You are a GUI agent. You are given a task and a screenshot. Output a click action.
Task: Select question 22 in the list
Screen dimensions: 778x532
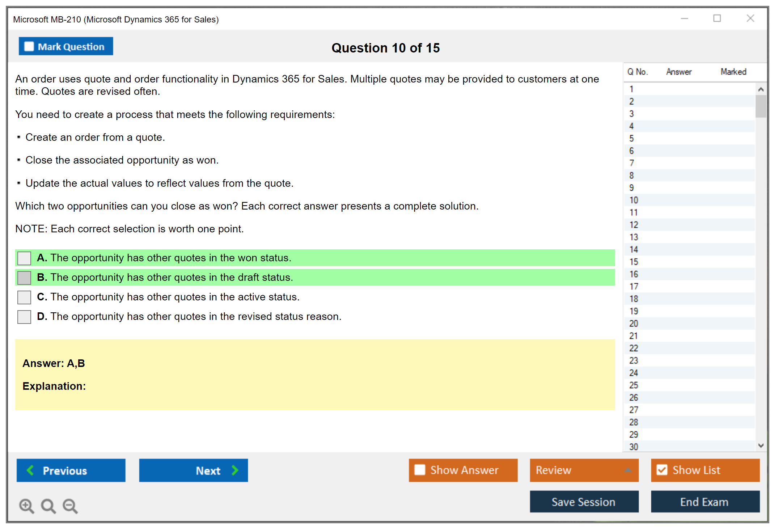(634, 348)
